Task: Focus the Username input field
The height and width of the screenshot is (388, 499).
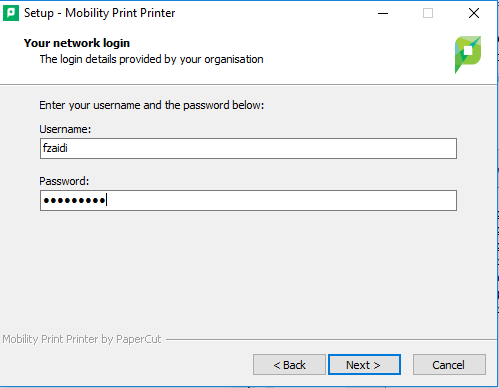Action: pos(248,148)
